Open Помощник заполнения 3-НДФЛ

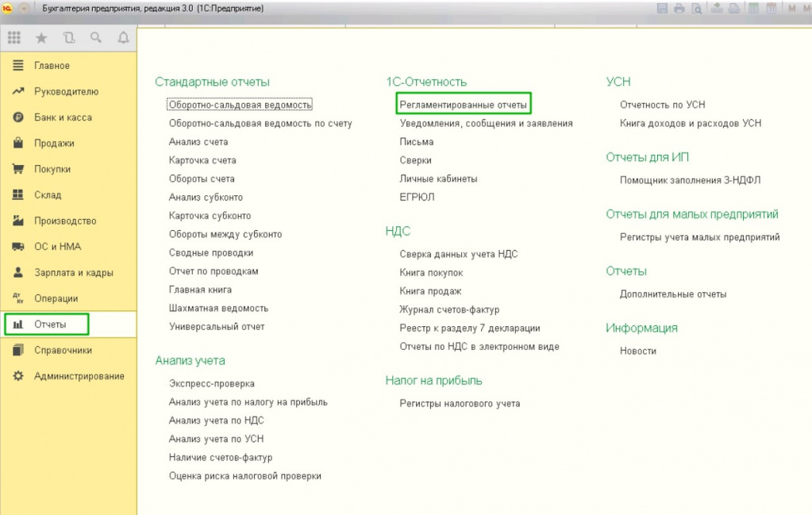(690, 180)
